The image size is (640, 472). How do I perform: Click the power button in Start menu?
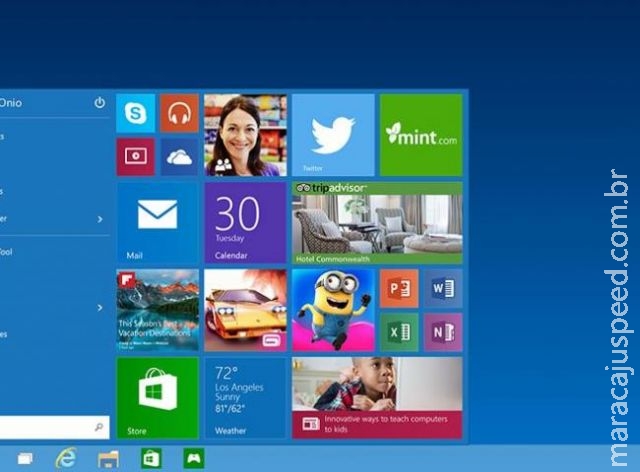pos(100,102)
